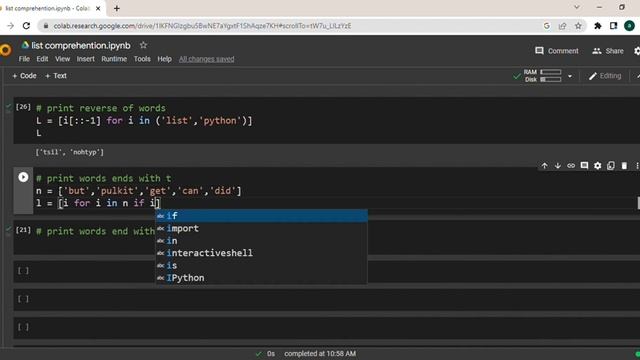Viewport: 640px width, 360px height.
Task: Switch the Editing mode button
Action: pos(605,76)
